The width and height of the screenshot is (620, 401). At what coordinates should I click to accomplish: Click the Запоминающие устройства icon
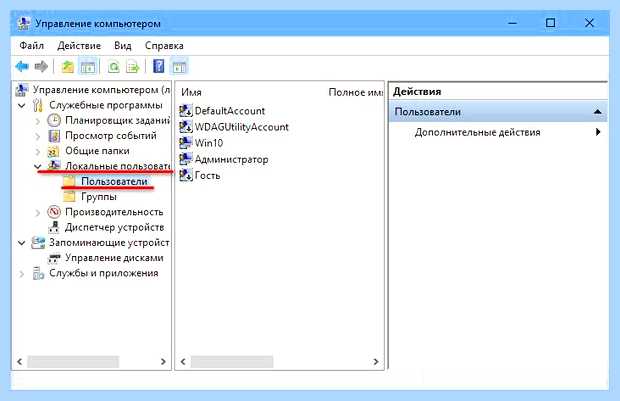tap(38, 242)
